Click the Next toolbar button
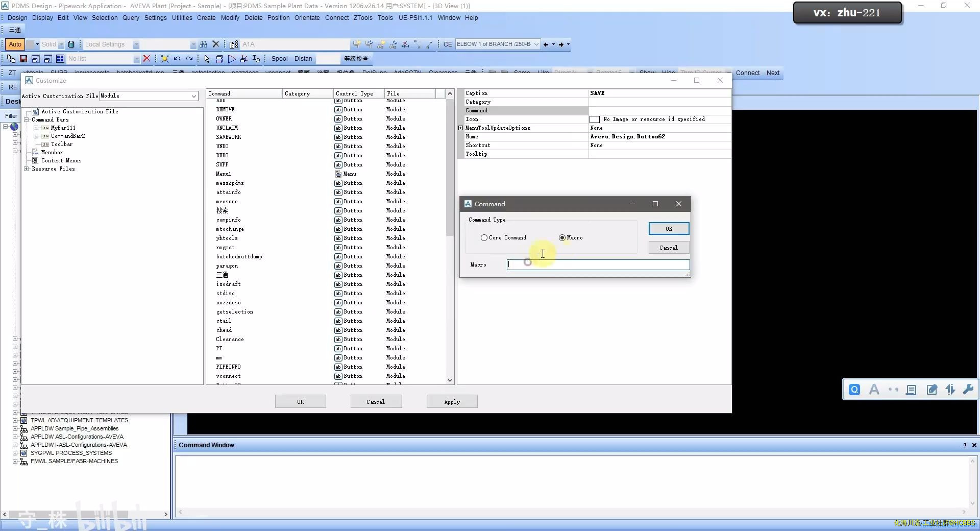Image resolution: width=980 pixels, height=531 pixels. pos(773,73)
